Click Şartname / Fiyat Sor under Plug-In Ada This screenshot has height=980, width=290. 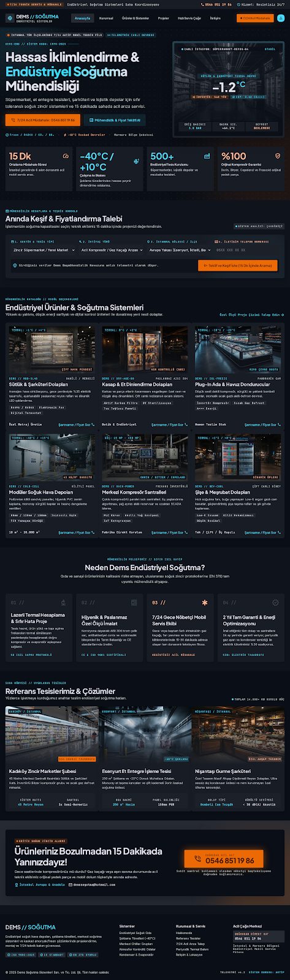point(263,424)
